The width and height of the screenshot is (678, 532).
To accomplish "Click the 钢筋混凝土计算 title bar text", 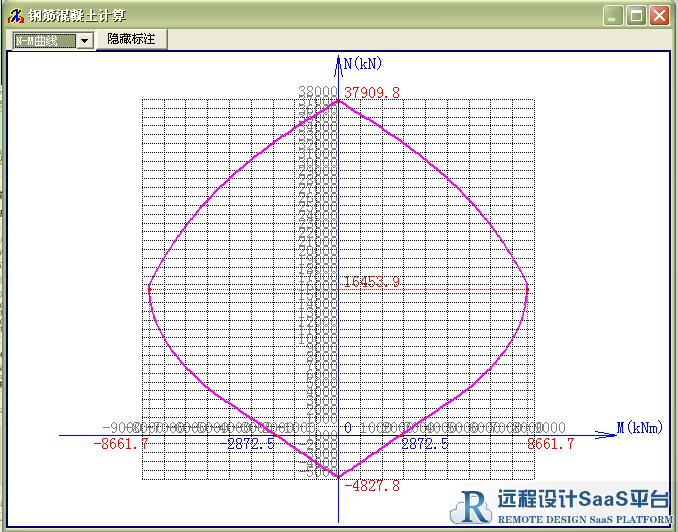I will click(x=71, y=15).
